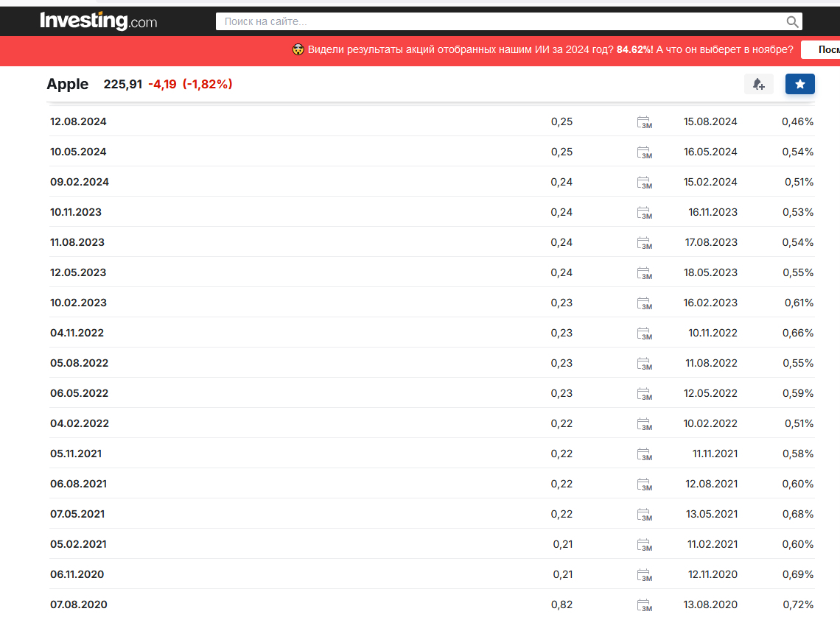This screenshot has height=617, width=840.
Task: Click yield value 0,46%
Action: pos(798,121)
